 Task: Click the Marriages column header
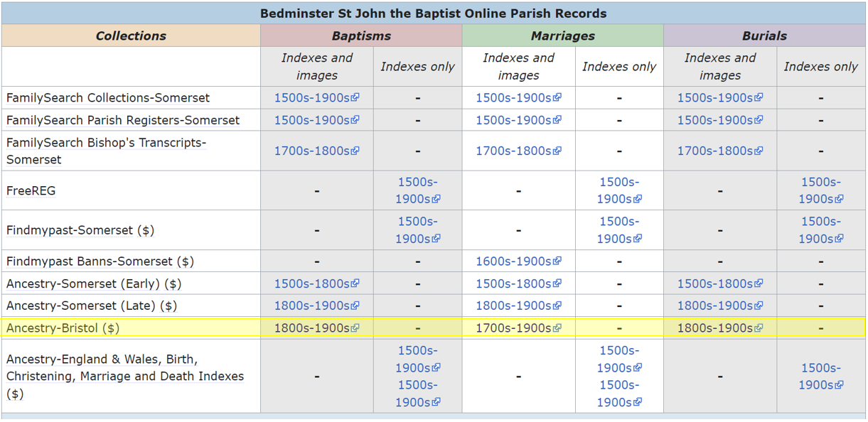point(563,36)
